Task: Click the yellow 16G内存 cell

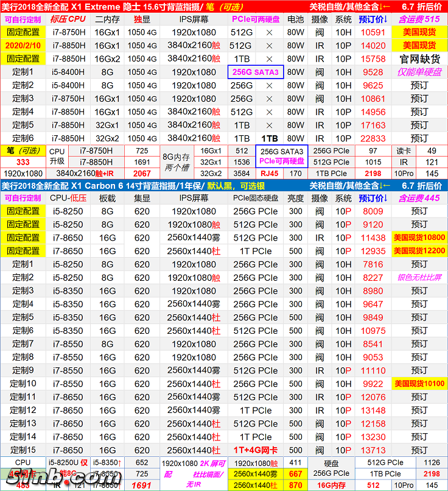Action: click(331, 485)
